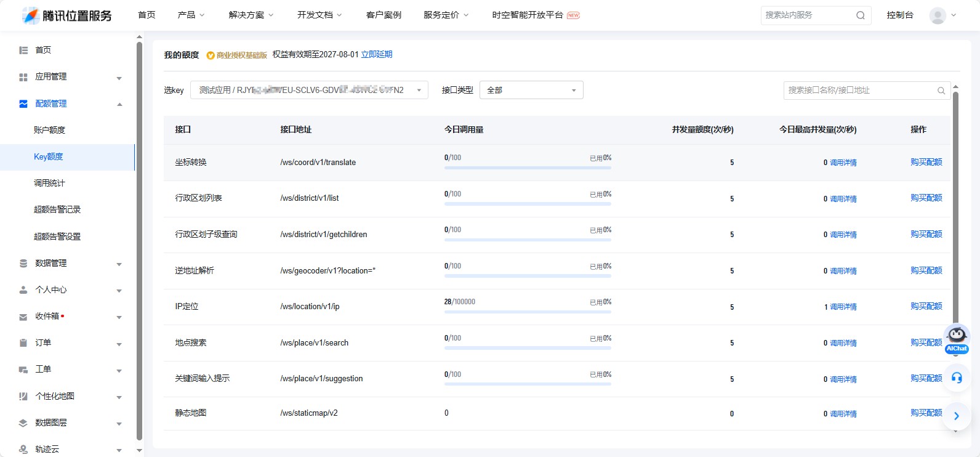The height and width of the screenshot is (457, 980).
Task: Click the user avatar icon
Action: (x=937, y=15)
